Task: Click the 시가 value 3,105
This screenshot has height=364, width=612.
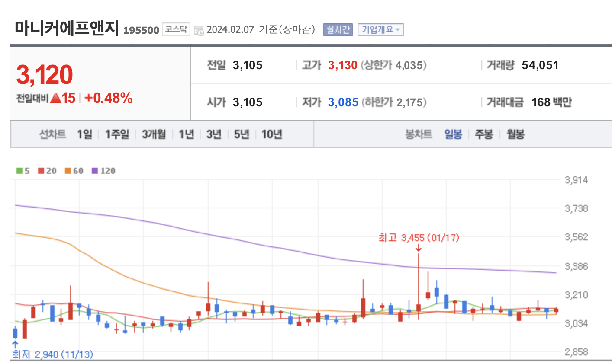Action: pos(248,102)
